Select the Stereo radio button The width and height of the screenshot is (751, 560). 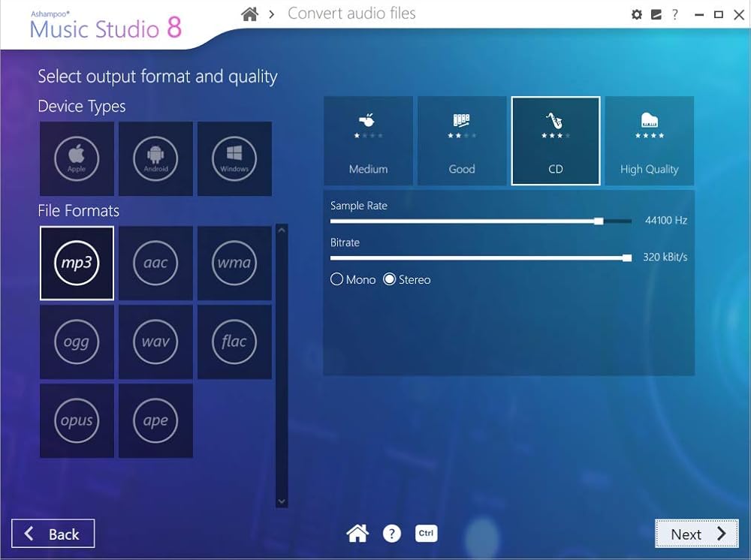(x=389, y=279)
